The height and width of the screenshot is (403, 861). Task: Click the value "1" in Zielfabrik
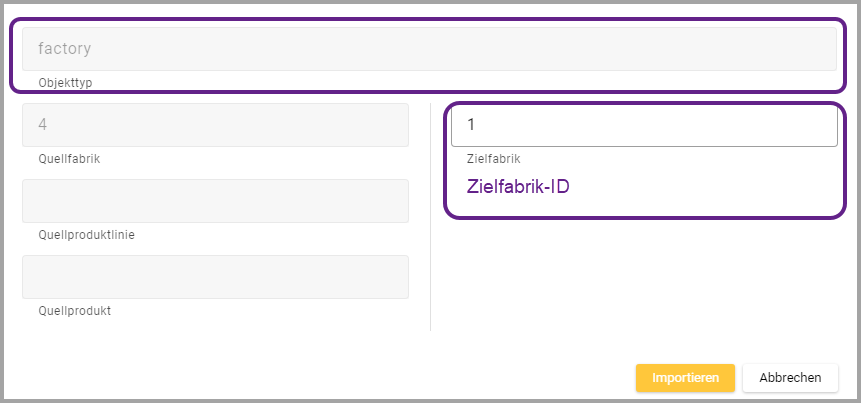(472, 126)
